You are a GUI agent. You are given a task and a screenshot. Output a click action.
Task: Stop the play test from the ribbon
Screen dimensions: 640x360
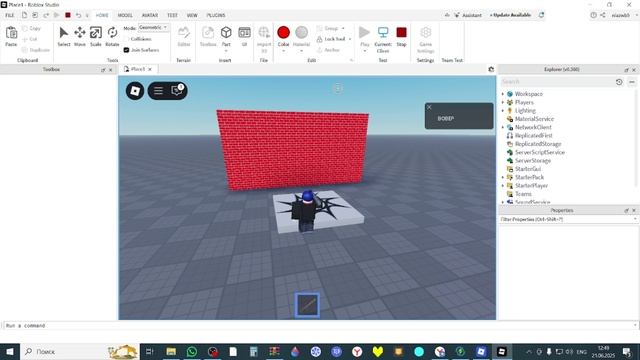click(401, 32)
